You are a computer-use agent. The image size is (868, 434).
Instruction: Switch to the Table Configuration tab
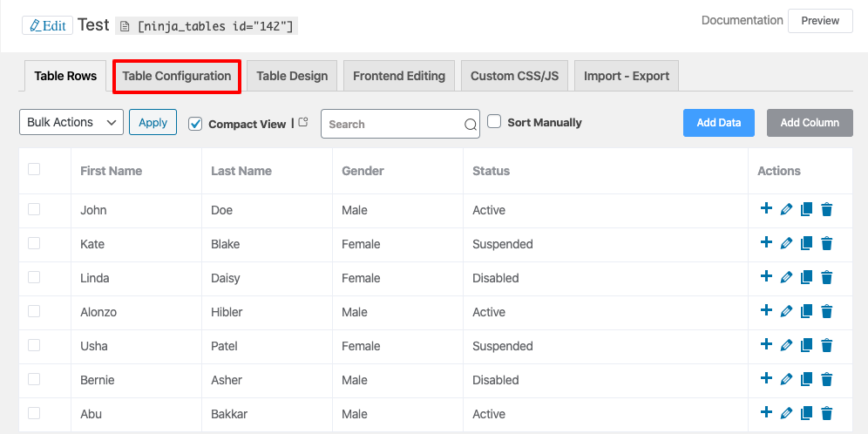click(177, 76)
